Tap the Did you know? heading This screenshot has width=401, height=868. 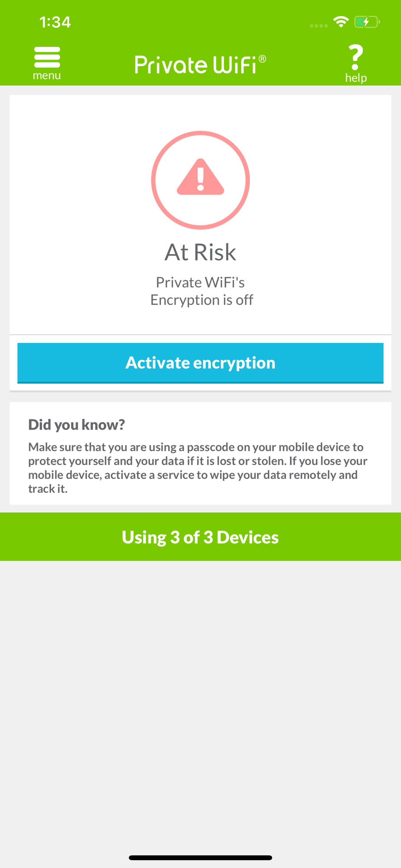76,424
